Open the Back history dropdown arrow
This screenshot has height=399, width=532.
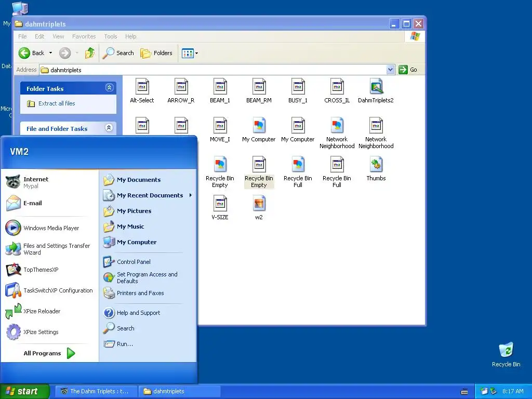(x=50, y=53)
